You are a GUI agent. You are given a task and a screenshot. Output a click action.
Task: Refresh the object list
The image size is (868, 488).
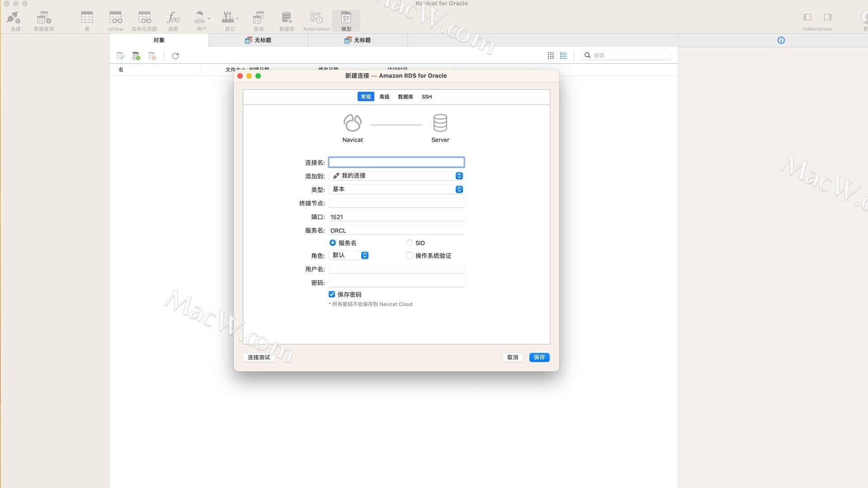(x=175, y=56)
